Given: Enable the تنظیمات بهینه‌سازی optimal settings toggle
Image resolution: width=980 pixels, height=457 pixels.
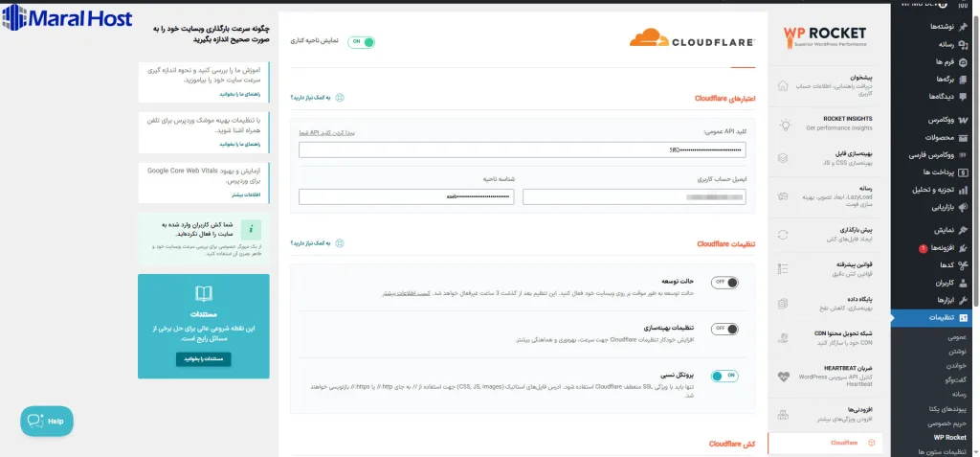Looking at the screenshot, I should (x=725, y=329).
